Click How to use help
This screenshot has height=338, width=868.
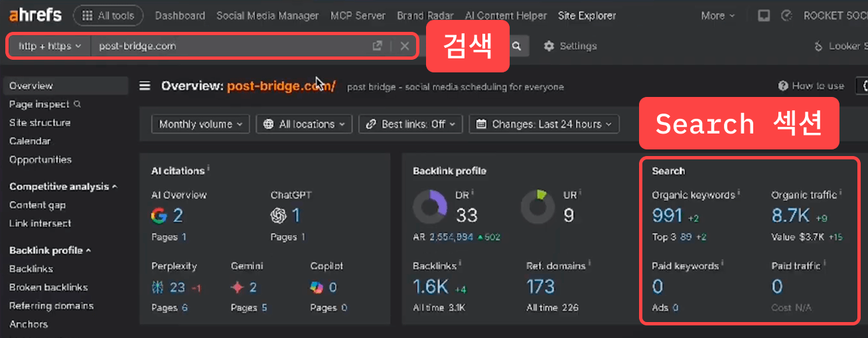(811, 86)
